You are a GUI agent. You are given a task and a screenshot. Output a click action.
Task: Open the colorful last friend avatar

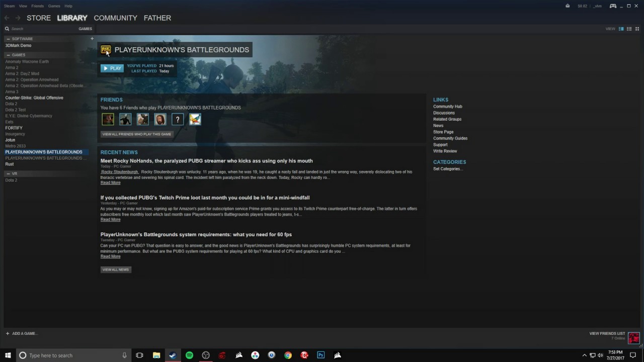pos(195,119)
